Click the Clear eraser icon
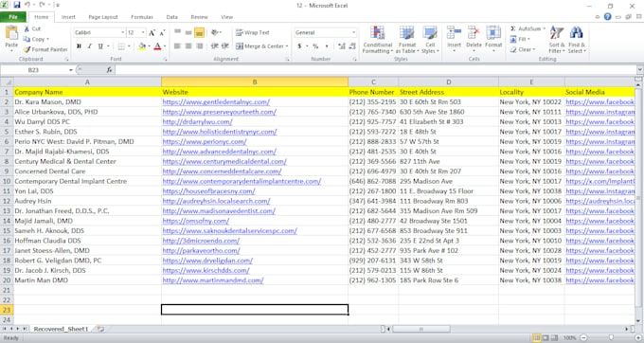The width and height of the screenshot is (644, 343). [513, 49]
